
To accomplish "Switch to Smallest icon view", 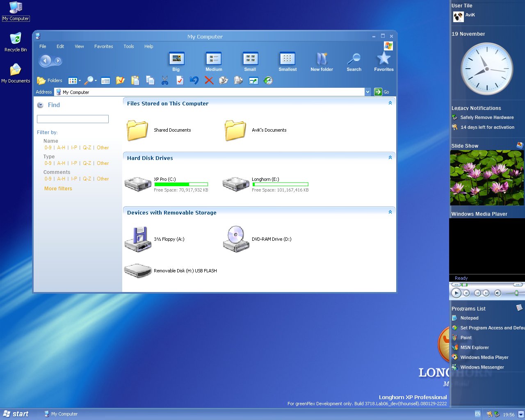I will point(288,62).
